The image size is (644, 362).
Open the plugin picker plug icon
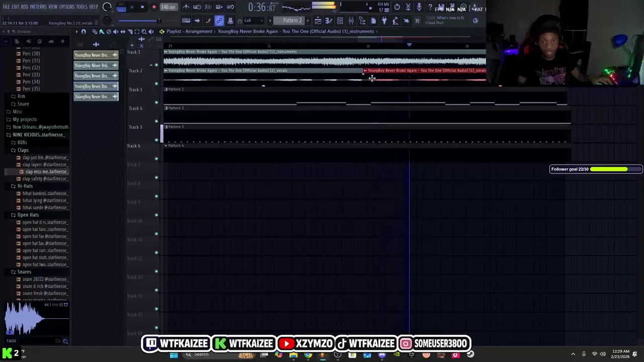point(384,21)
